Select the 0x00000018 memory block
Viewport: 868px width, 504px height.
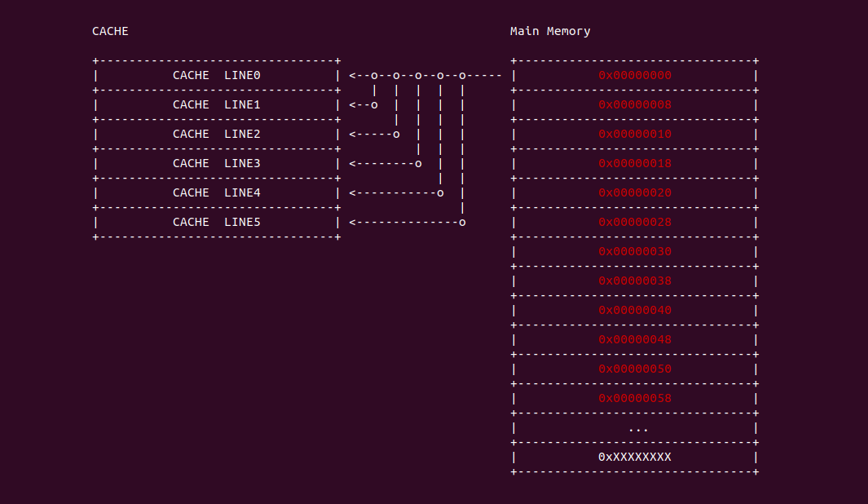(635, 164)
